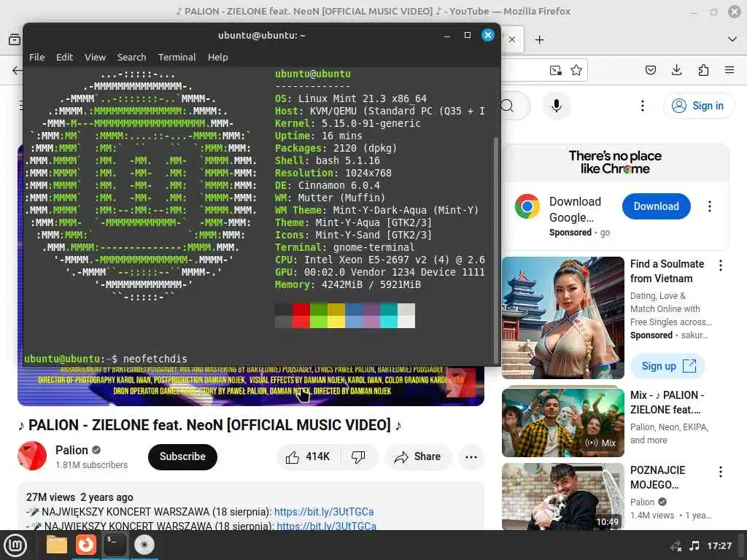Close the current Firefox tab
Screen dimensions: 747x560
[512, 40]
